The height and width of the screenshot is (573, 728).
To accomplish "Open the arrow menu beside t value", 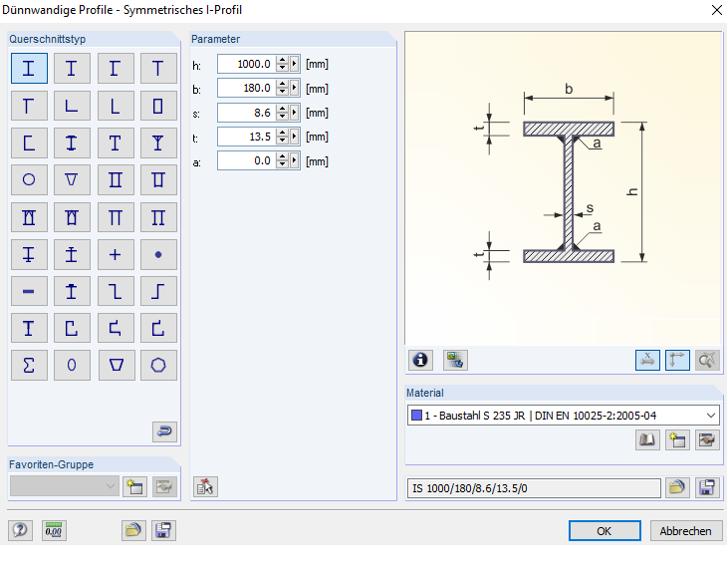I will tap(295, 137).
